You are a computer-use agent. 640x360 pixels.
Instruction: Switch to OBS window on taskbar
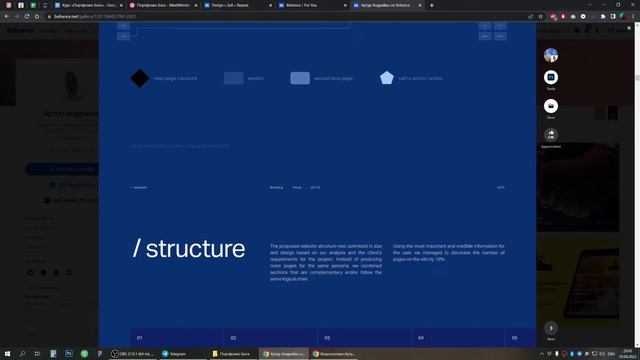(x=133, y=354)
